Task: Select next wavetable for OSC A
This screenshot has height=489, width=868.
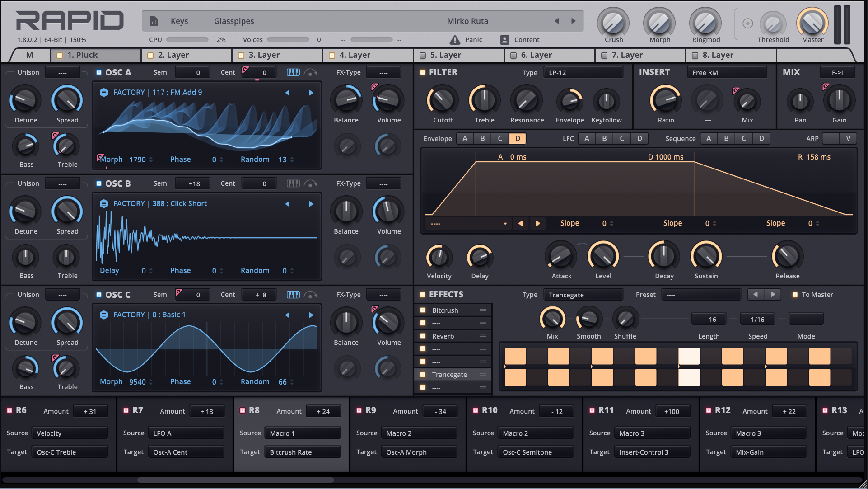Action: coord(311,93)
